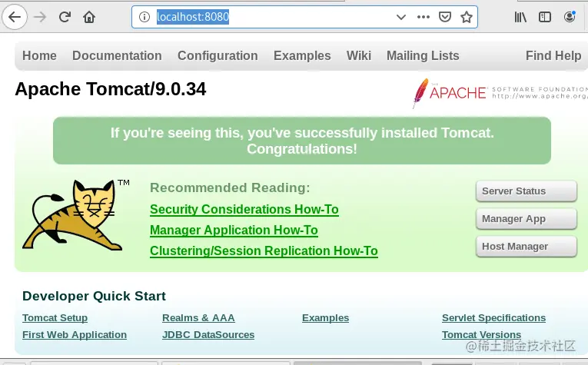The image size is (588, 365).
Task: Launch the Manager App button
Action: (x=526, y=219)
